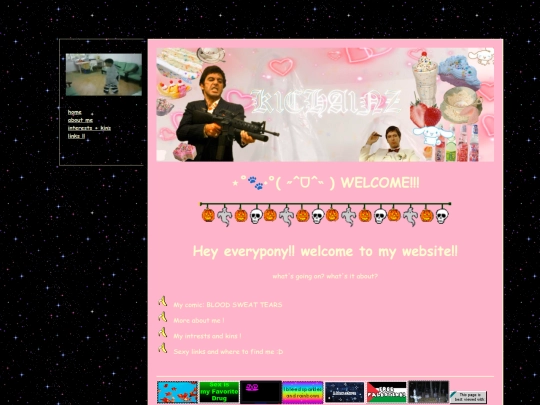Open My comic: BLOOD SWEAT TEARS link
540x405 pixels.
tap(228, 305)
